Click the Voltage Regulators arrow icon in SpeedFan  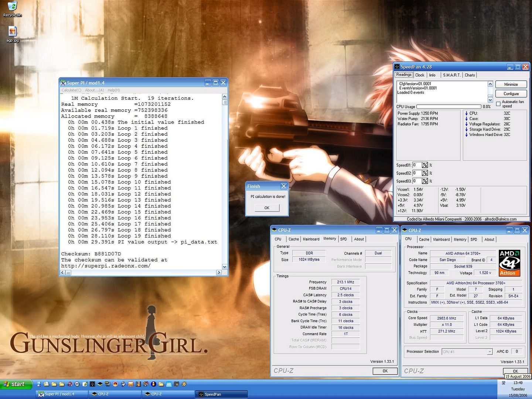(466, 124)
